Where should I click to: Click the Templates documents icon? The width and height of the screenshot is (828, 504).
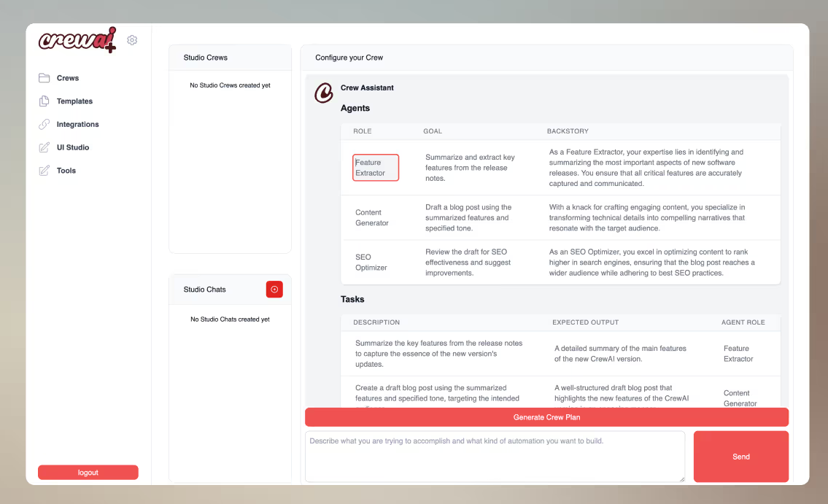click(45, 101)
